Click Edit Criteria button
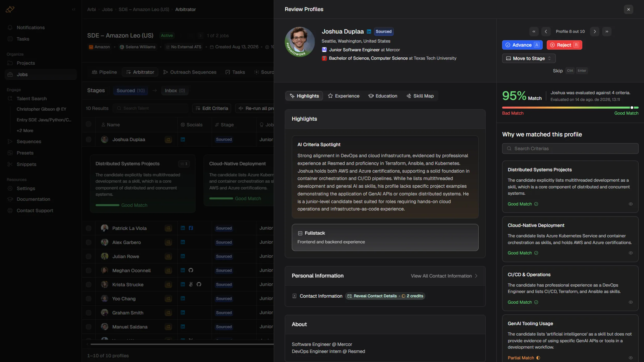 click(x=212, y=108)
